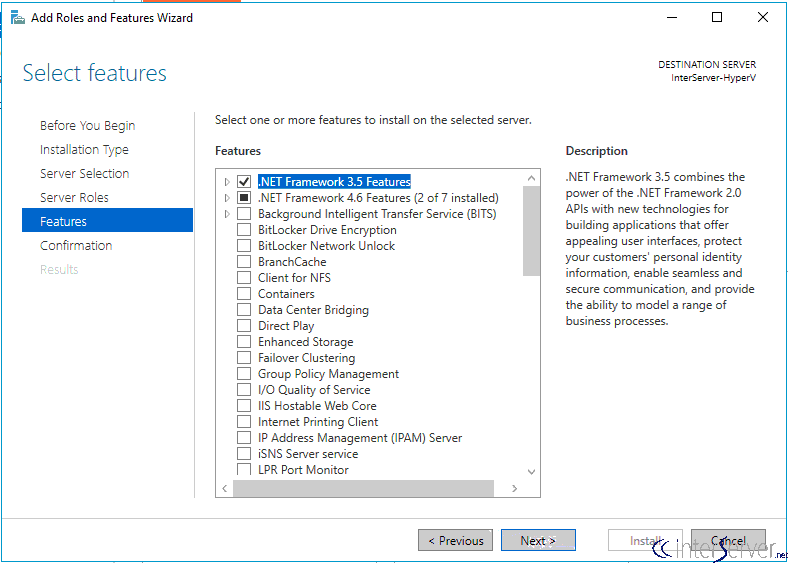Image resolution: width=788 pixels, height=563 pixels.
Task: Cancel the Add Roles and Features Wizard
Action: click(x=728, y=540)
